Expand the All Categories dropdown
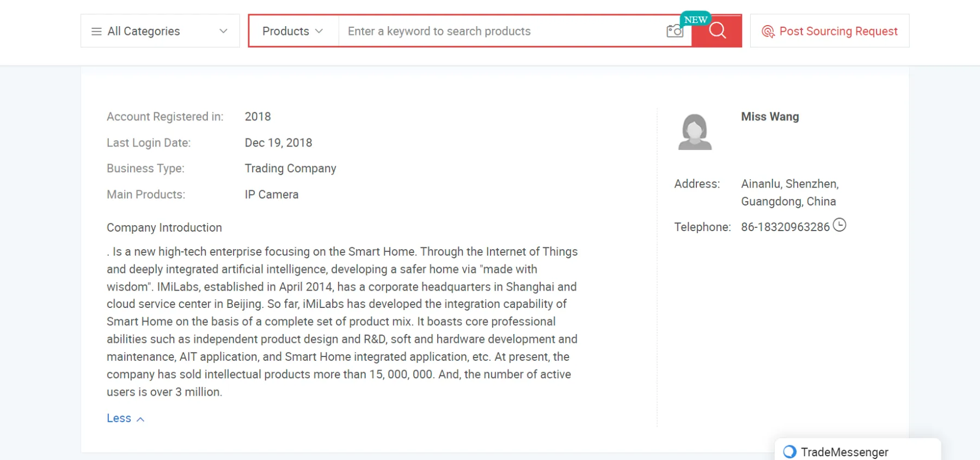980x460 pixels. coord(160,31)
